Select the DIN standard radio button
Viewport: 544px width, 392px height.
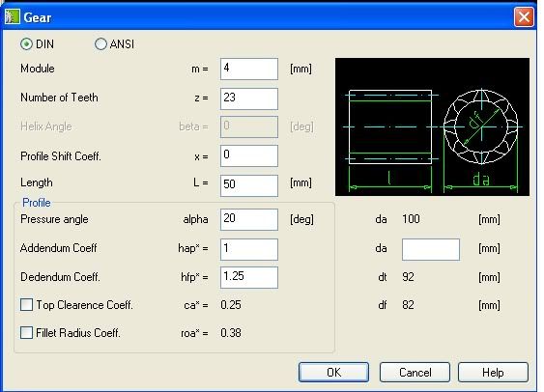(26, 44)
